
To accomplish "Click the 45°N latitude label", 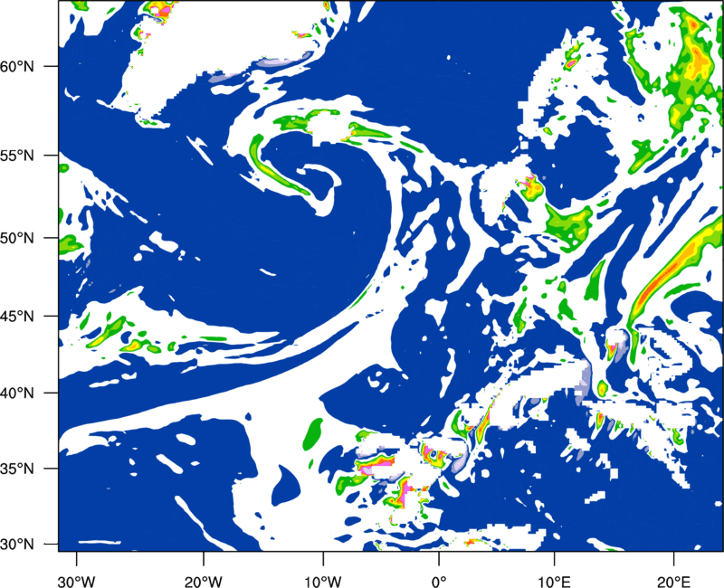I will pos(17,317).
